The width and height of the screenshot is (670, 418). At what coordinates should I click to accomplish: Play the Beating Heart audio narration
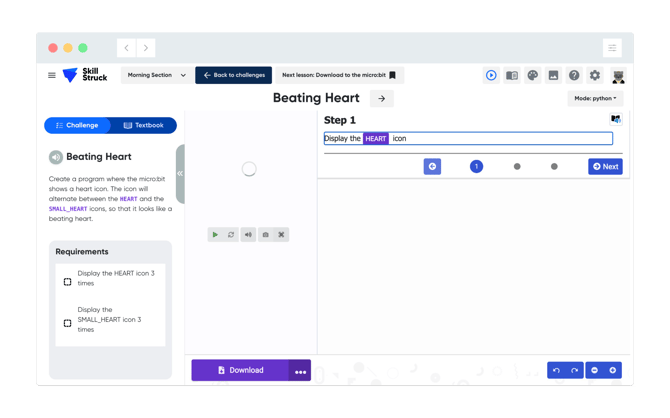pos(56,157)
